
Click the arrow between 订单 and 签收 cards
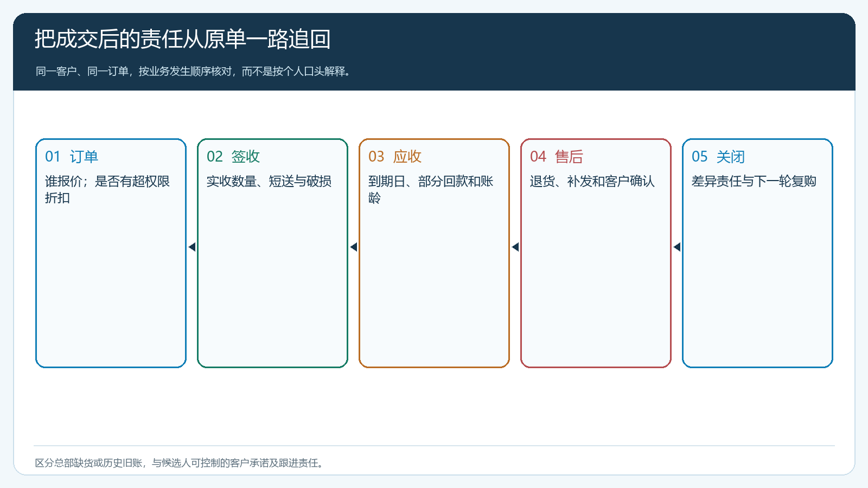(x=192, y=247)
